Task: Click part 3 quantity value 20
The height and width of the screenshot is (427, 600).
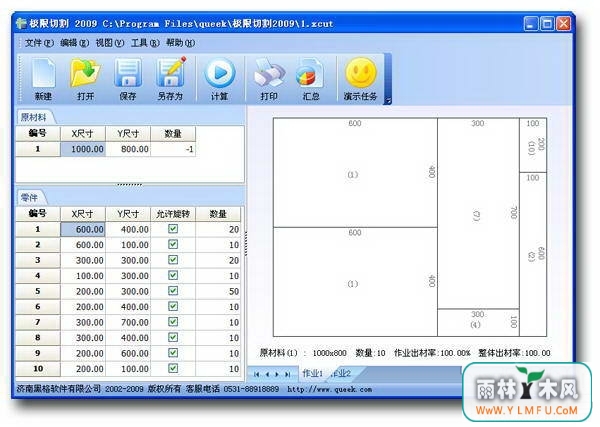Action: [218, 260]
